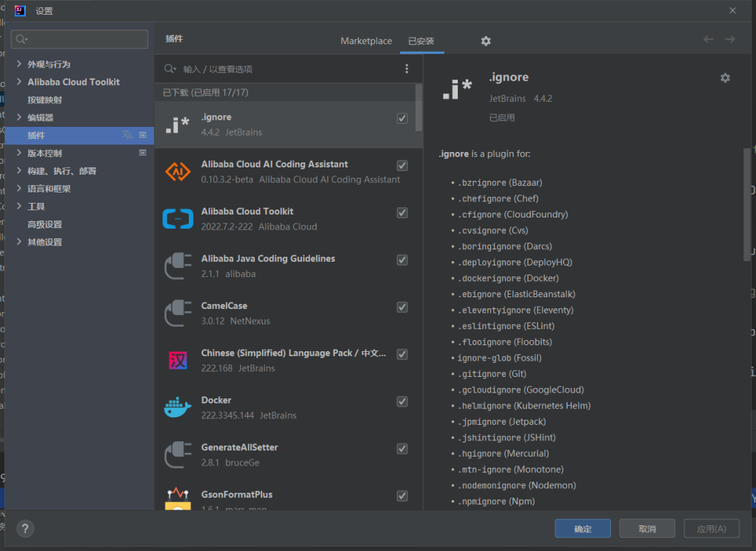Select the GenerateAllSetter plugin name
Image resolution: width=756 pixels, height=551 pixels.
[x=240, y=448]
